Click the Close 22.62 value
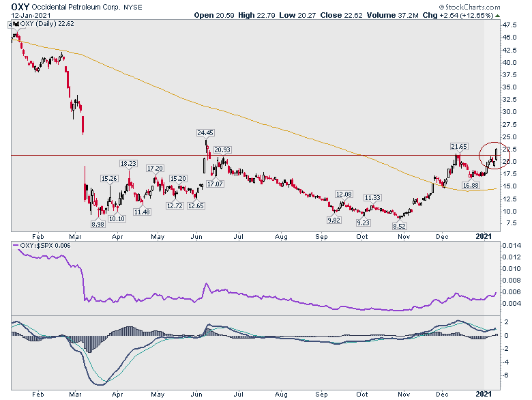This screenshot has height=400, width=532. coord(341,15)
